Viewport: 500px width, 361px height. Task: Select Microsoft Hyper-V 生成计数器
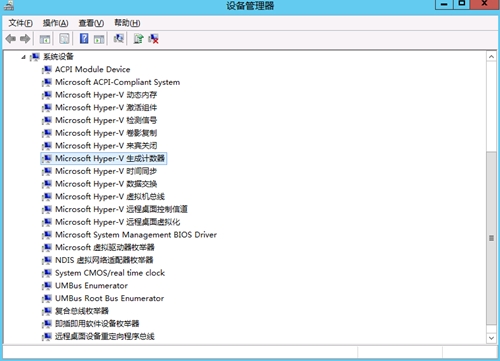click(110, 158)
